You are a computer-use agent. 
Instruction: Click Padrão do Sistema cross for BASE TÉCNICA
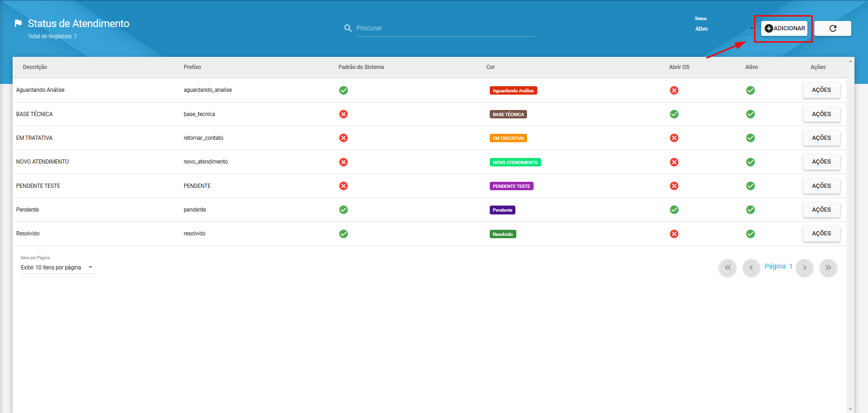click(x=343, y=114)
